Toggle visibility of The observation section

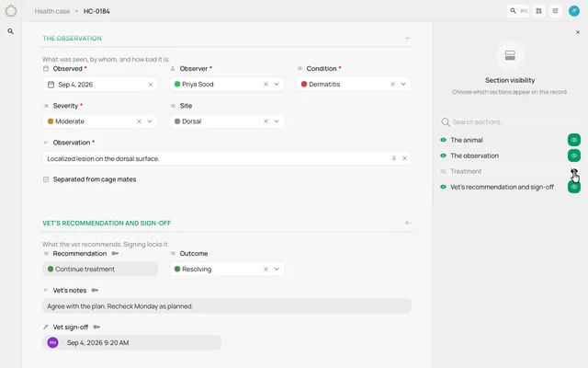[573, 155]
